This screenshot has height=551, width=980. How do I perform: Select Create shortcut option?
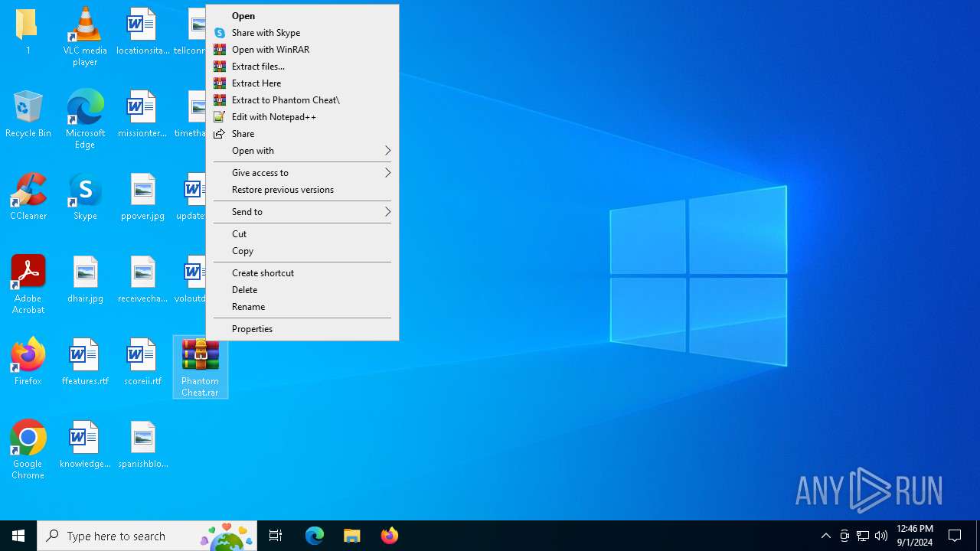click(x=302, y=273)
